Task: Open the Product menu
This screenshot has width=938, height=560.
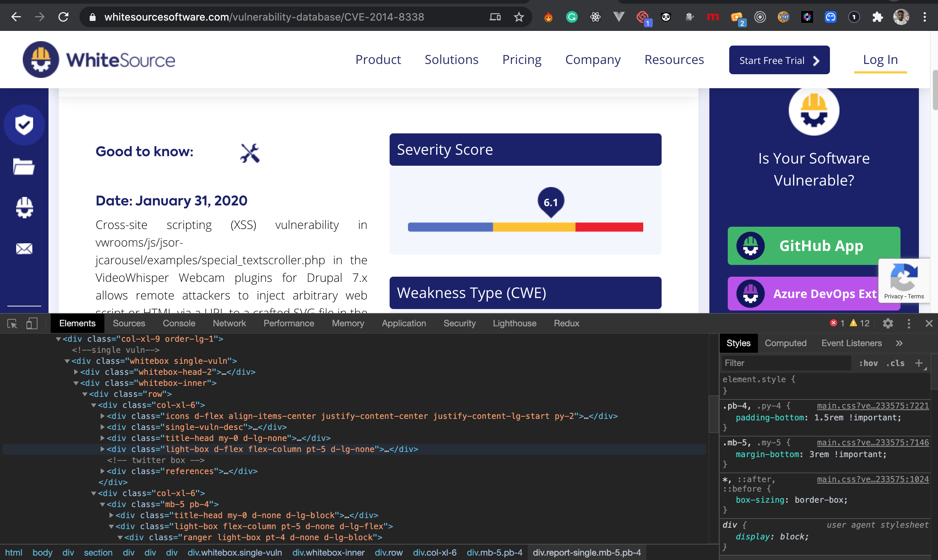Action: tap(378, 60)
